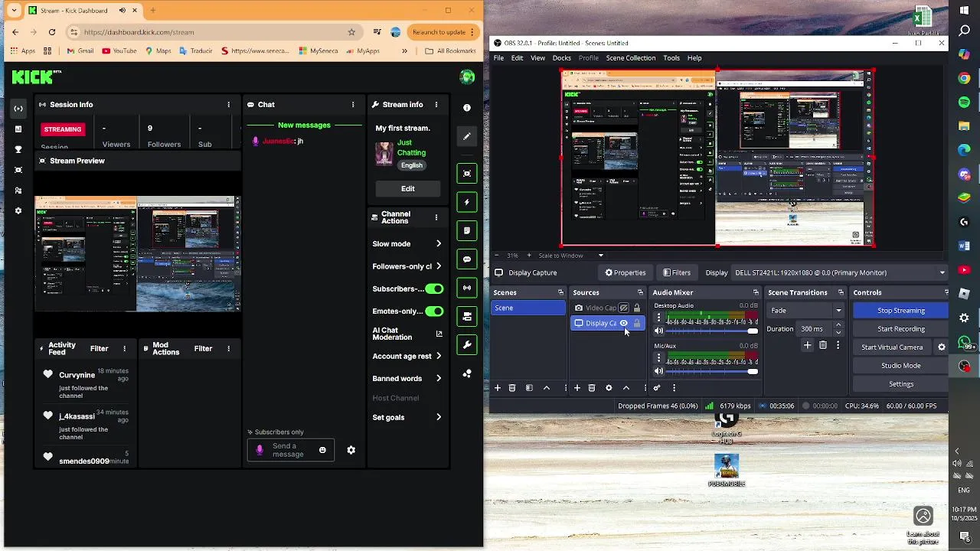Viewport: 980px width, 551px height.
Task: Open the Display monitor dropdown in OBS
Action: point(840,272)
